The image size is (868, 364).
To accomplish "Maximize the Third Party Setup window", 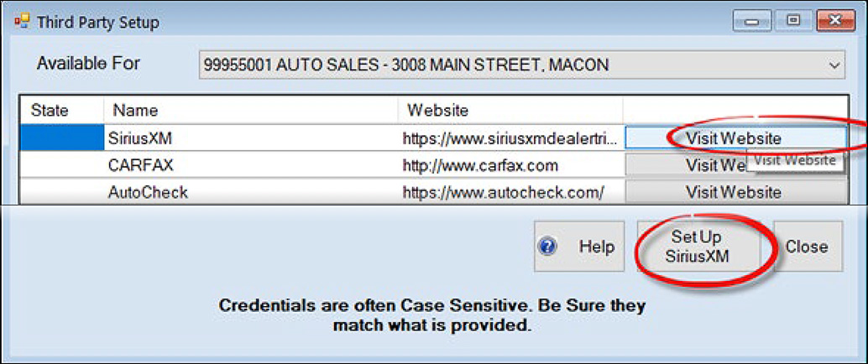I will (x=794, y=21).
